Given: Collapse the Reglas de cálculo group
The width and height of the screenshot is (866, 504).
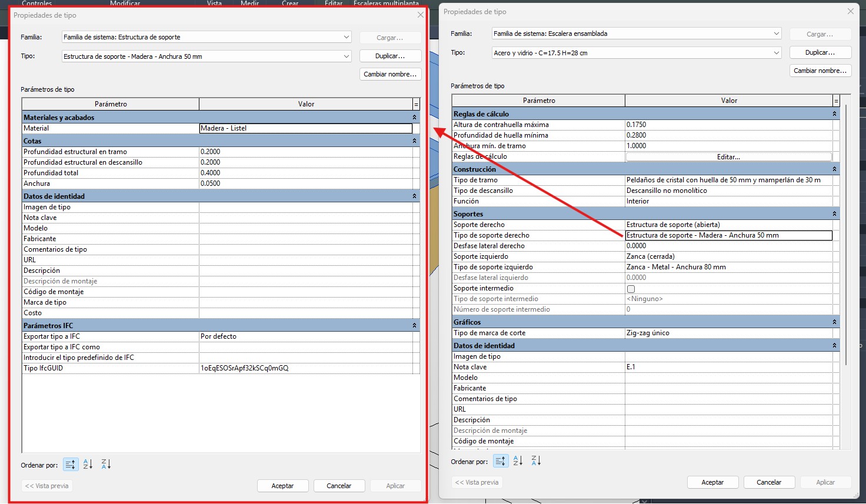Looking at the screenshot, I should coord(834,114).
